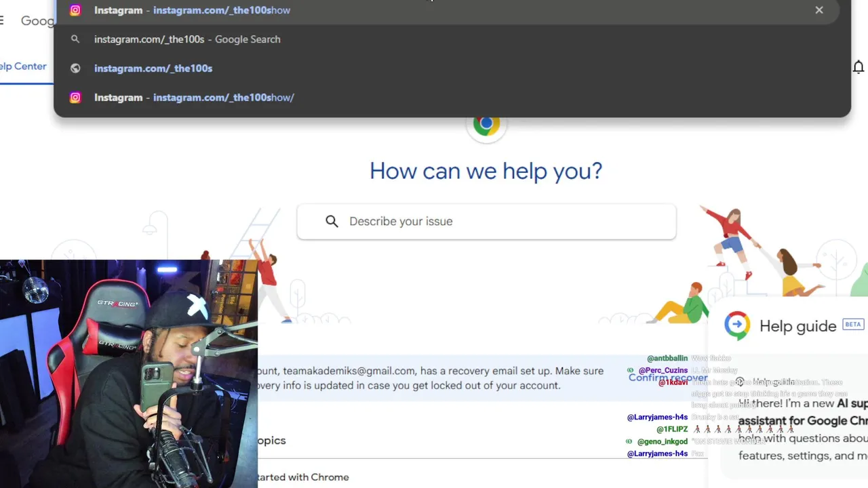Open the started with Chrome topic
Screen dimensions: 868x488
tap(303, 477)
